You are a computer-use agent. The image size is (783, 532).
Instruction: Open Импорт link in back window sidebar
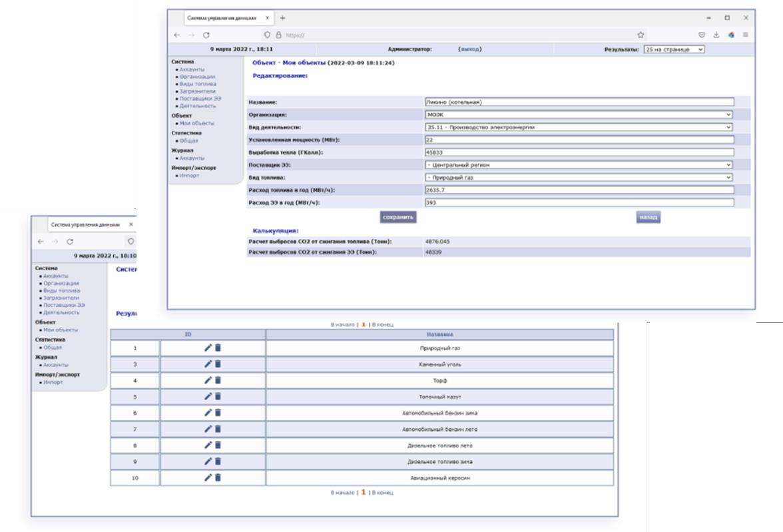[53, 382]
